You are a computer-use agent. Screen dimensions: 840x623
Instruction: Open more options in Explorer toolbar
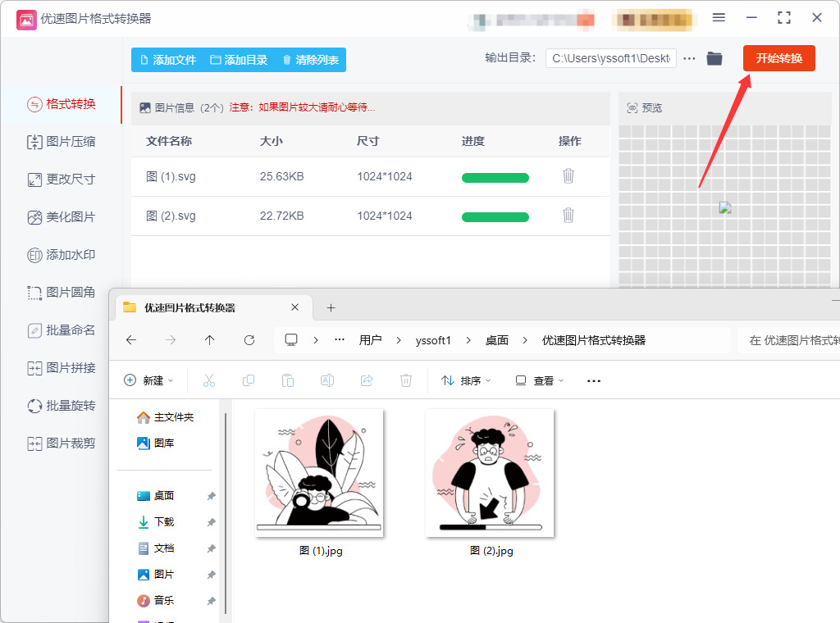(594, 380)
